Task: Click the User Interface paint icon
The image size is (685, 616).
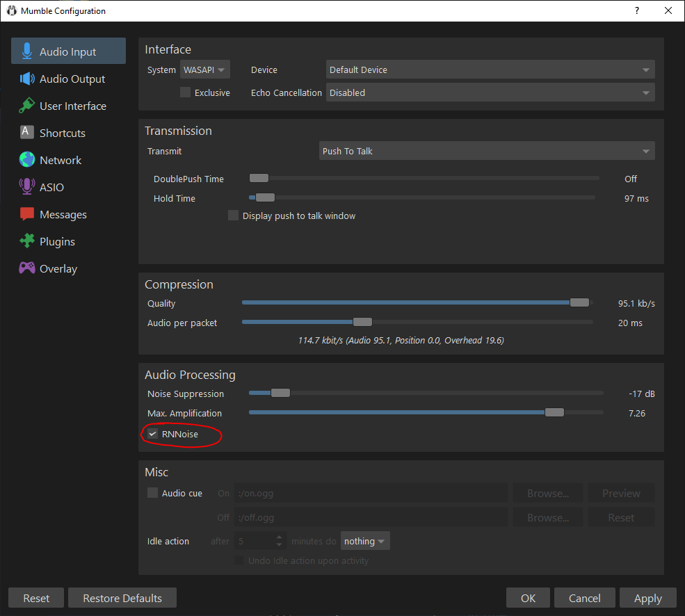Action: pos(27,106)
